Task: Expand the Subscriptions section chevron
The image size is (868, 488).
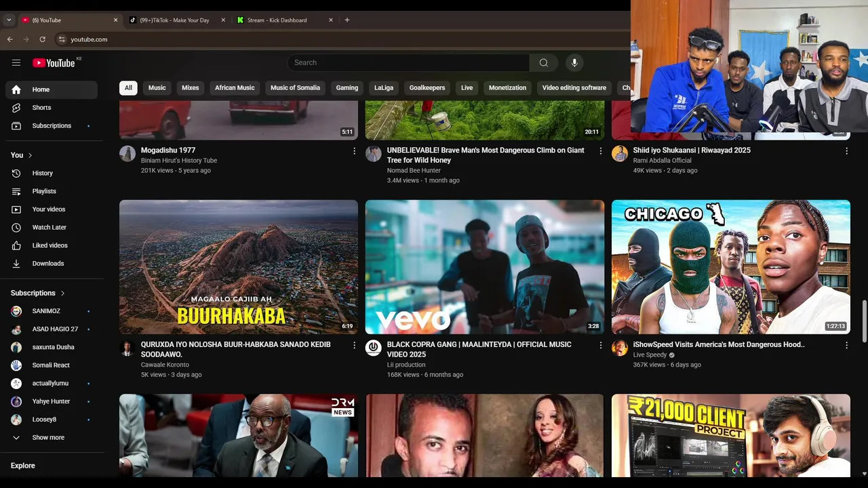Action: click(x=62, y=293)
